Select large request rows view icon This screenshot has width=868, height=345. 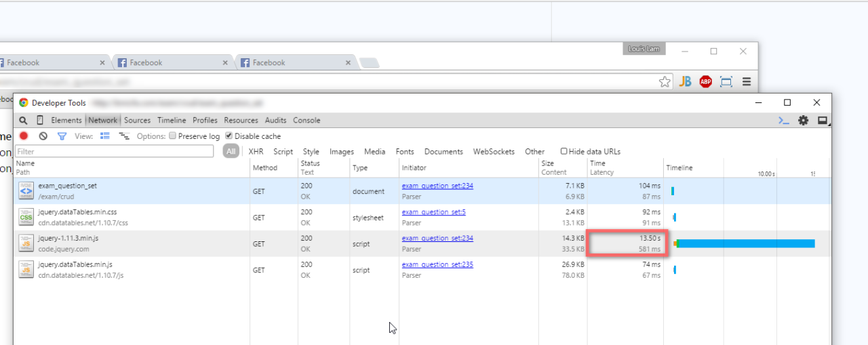click(x=105, y=136)
